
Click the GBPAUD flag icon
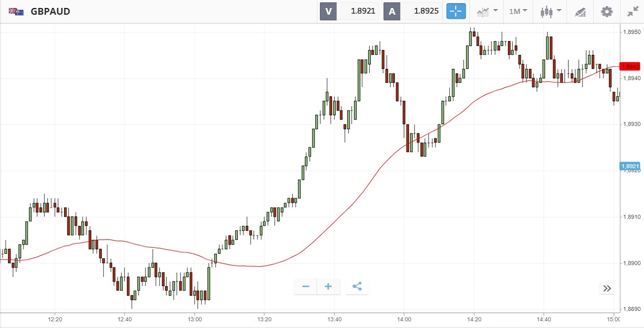pos(16,11)
